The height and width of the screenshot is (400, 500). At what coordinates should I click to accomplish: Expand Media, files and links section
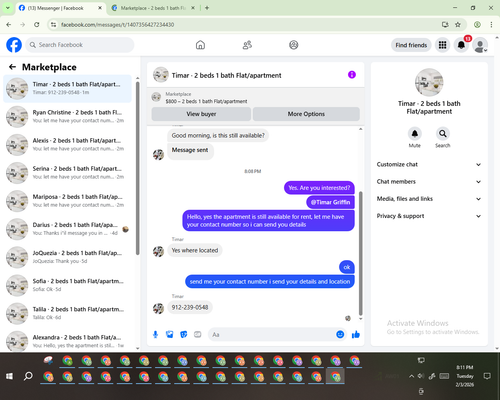429,199
